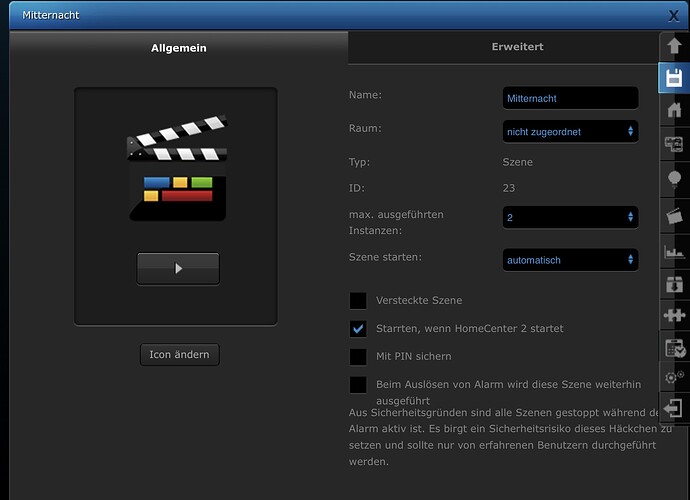Open the max. ausgeführten Instanzen dropdown
690x500 pixels.
coord(570,217)
